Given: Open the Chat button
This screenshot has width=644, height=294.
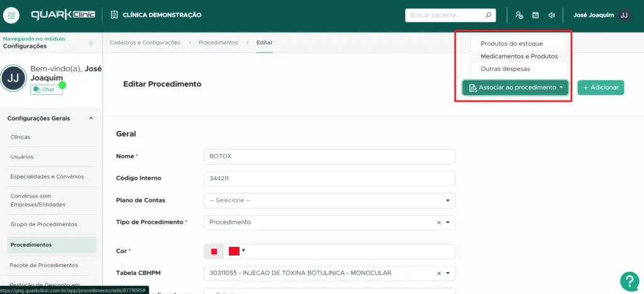Looking at the screenshot, I should tap(47, 89).
